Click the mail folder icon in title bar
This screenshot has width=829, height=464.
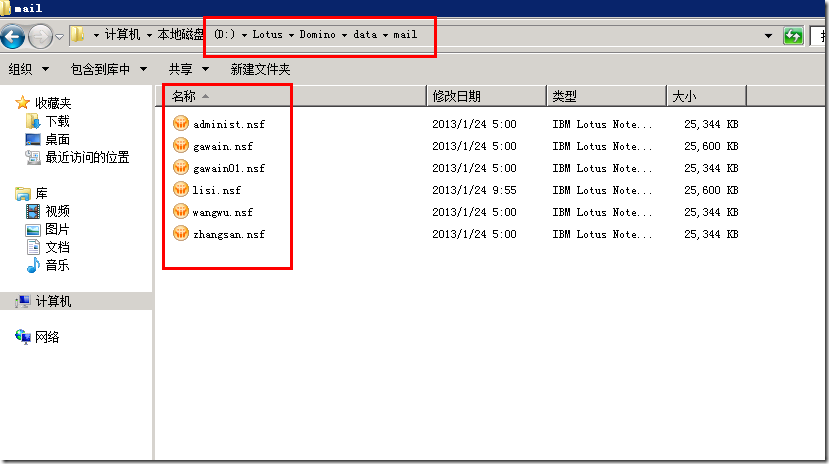(x=5, y=7)
